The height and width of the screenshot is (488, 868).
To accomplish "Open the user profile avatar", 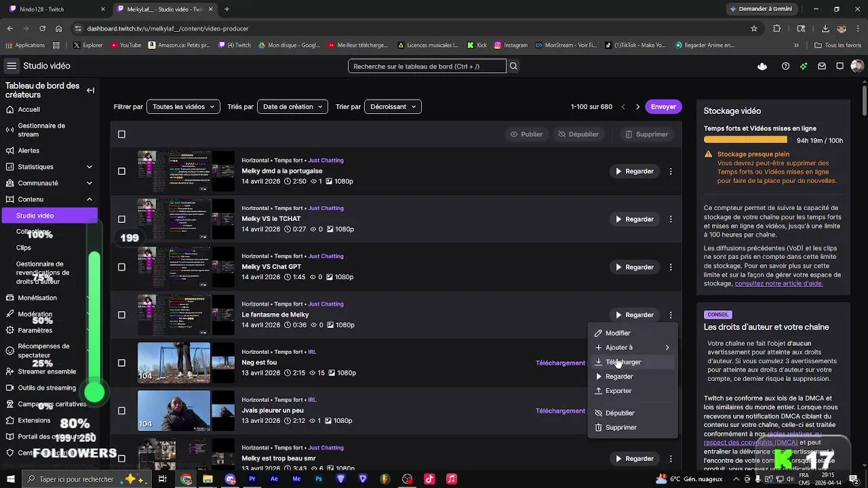I will 856,66.
